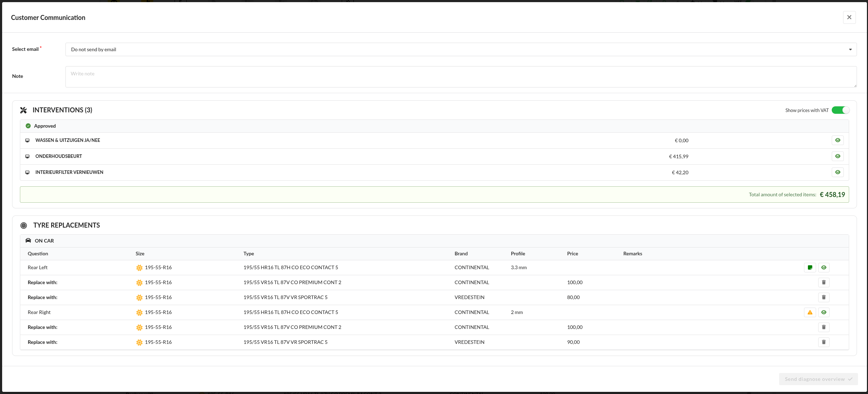Screen dimensions: 868x394
Task: Click summer tyre sun icon on Rear Left row
Action: coord(139,268)
